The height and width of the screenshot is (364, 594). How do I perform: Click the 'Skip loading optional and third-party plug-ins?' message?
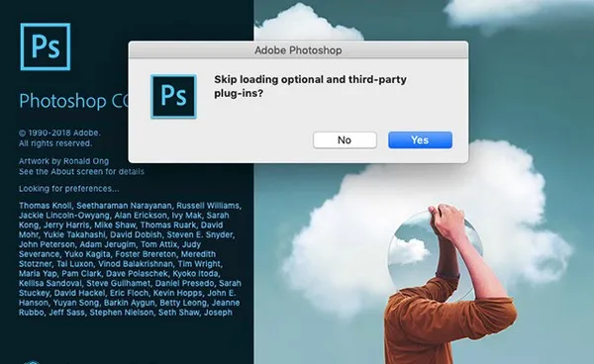pos(310,86)
